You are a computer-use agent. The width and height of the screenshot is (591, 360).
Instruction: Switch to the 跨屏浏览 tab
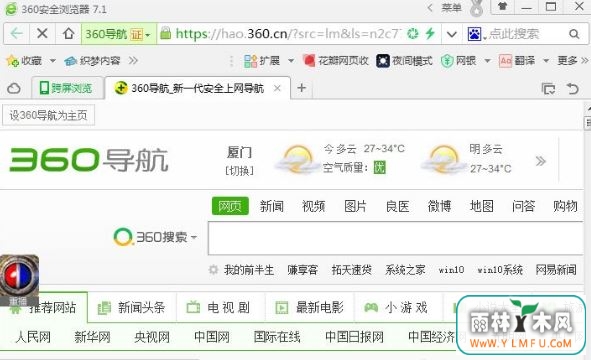(66, 88)
